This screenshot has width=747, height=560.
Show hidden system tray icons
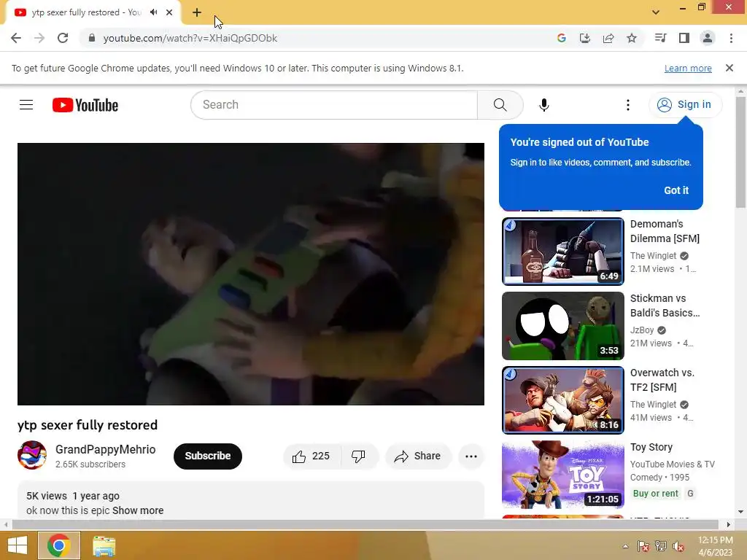click(x=625, y=546)
